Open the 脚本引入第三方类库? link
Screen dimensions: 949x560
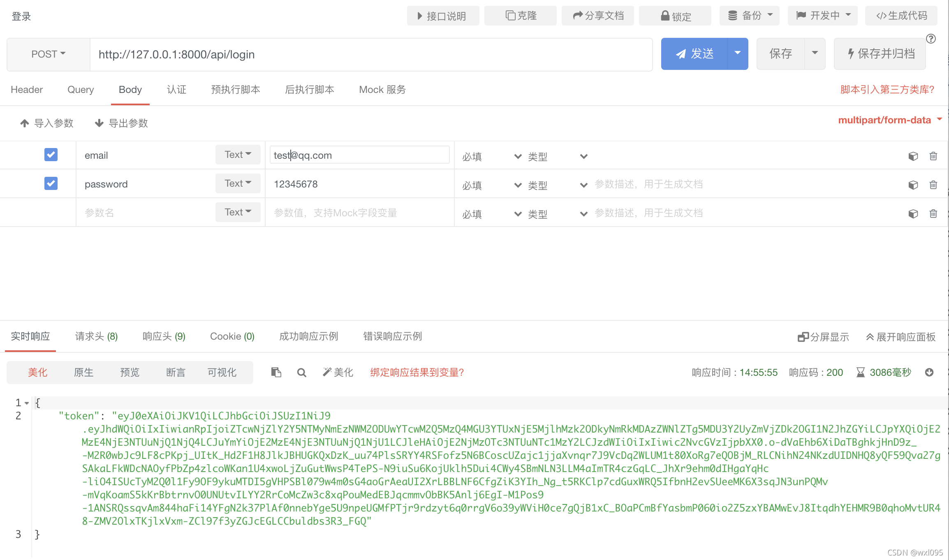(887, 90)
